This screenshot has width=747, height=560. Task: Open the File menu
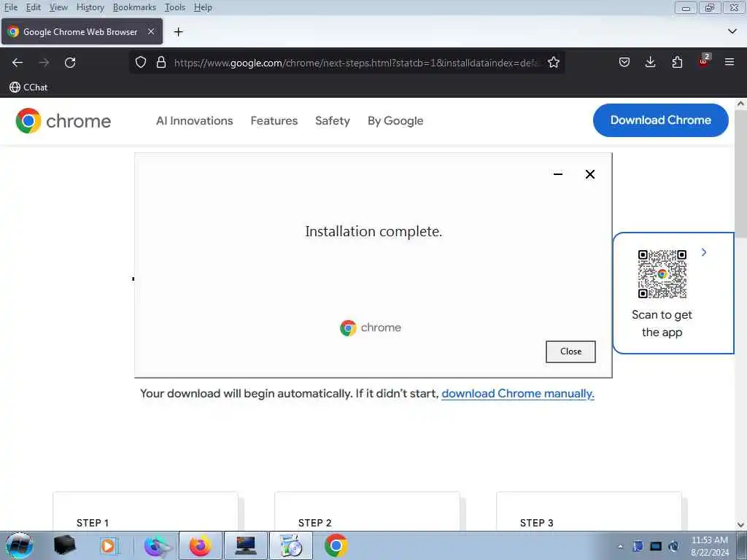tap(10, 7)
